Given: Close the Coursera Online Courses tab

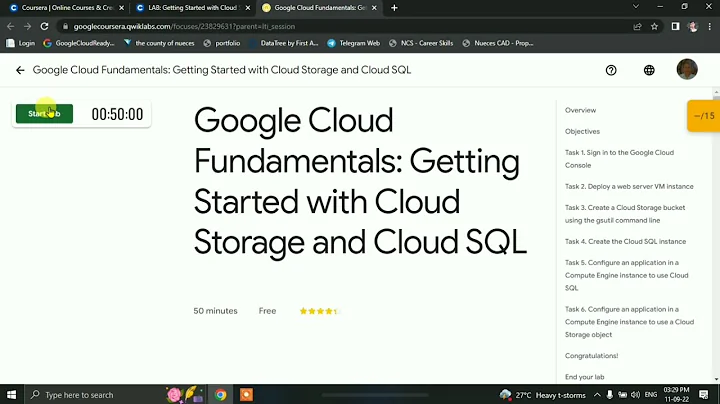Looking at the screenshot, I should coord(121,8).
